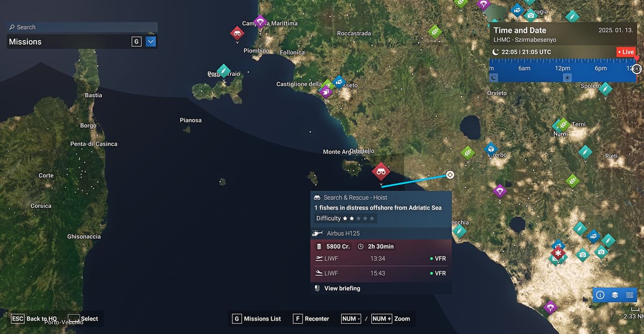Select the red asterisk emergency marker in Rome
This screenshot has height=334, width=644.
coord(559,253)
